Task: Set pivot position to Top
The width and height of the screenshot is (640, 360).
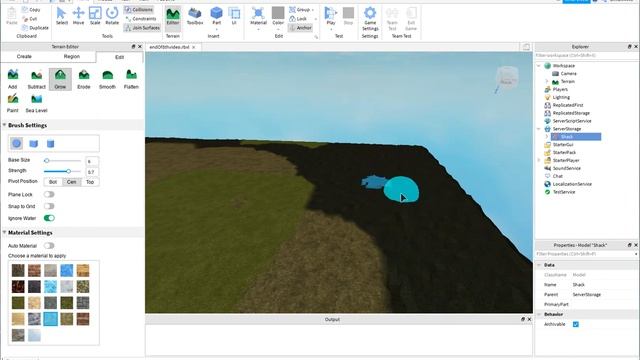Action: (90, 182)
